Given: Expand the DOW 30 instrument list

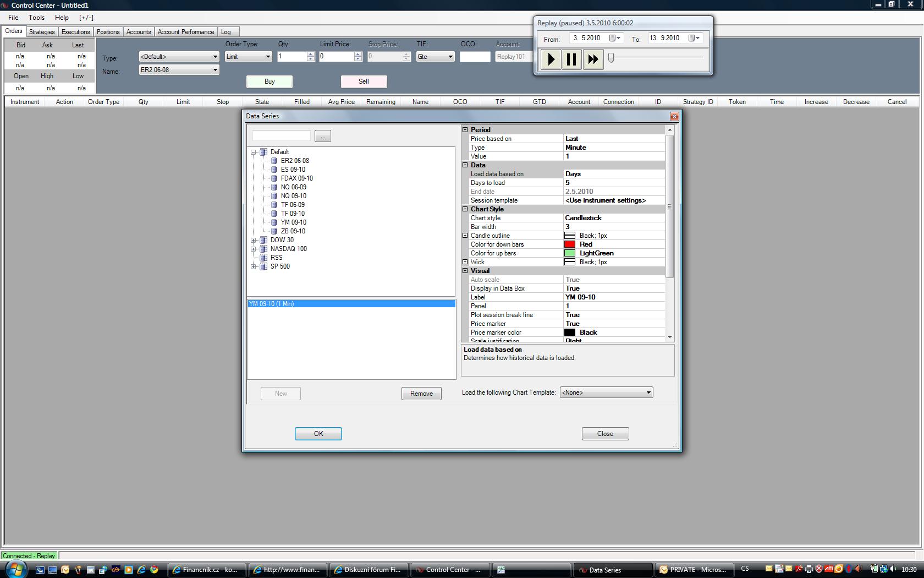Looking at the screenshot, I should click(x=254, y=240).
